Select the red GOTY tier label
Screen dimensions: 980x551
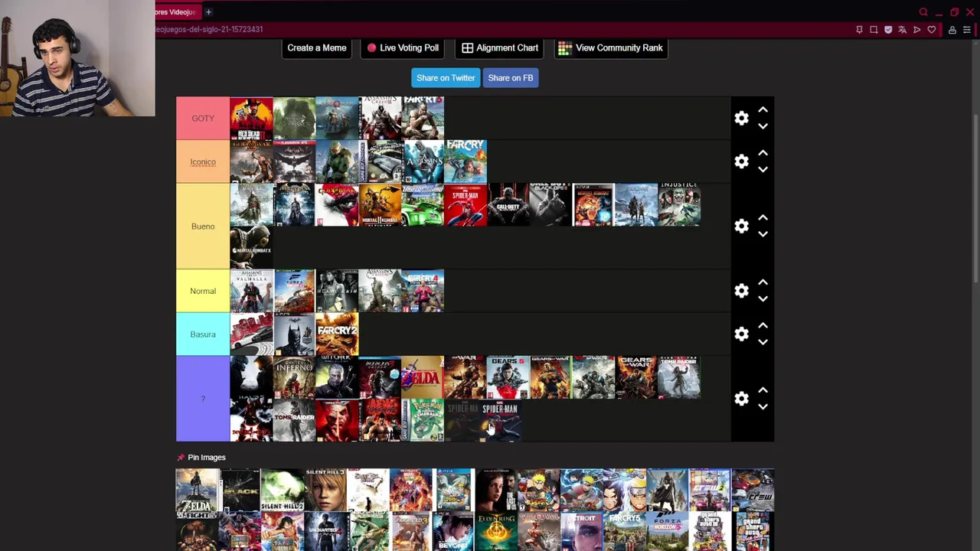(x=203, y=118)
